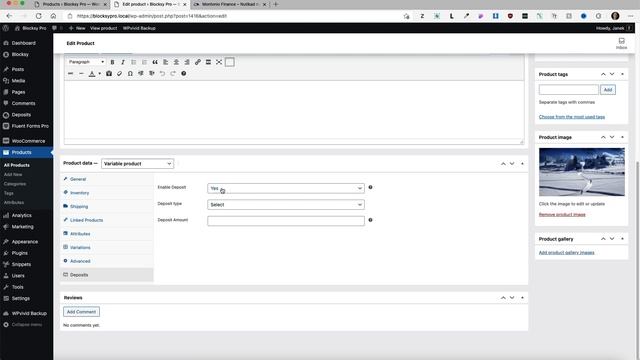Redo editor change
Image resolution: width=640 pixels, height=360 pixels.
173,73
